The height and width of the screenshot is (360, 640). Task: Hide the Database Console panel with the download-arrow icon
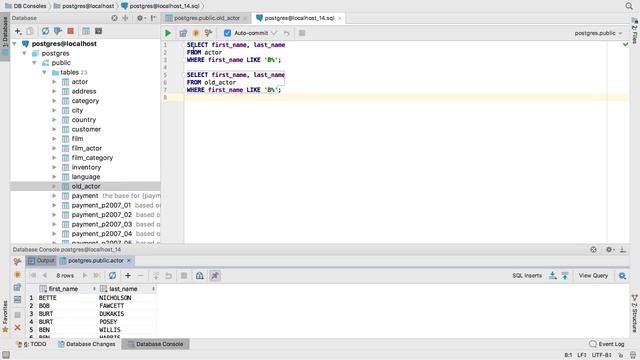(623, 249)
